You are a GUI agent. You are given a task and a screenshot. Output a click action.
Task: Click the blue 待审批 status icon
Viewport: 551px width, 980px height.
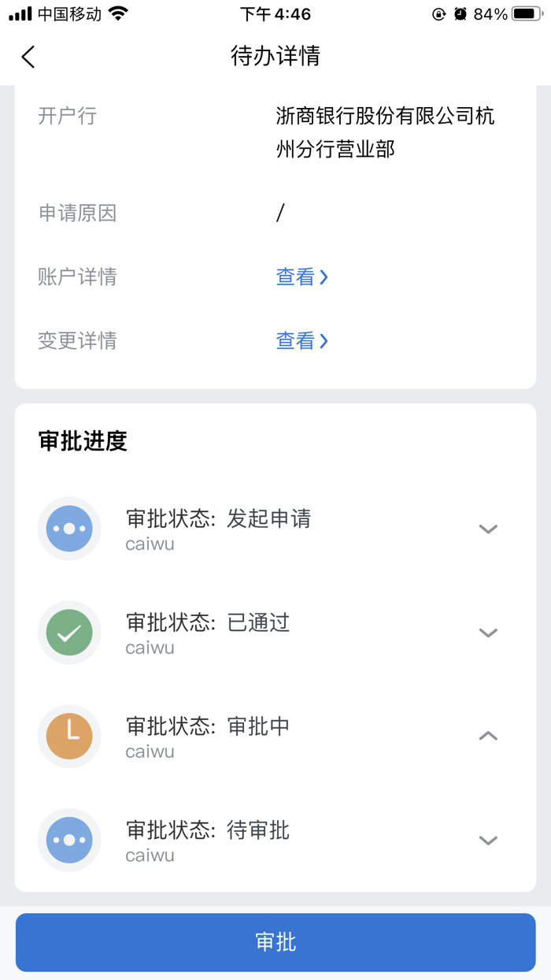point(69,840)
